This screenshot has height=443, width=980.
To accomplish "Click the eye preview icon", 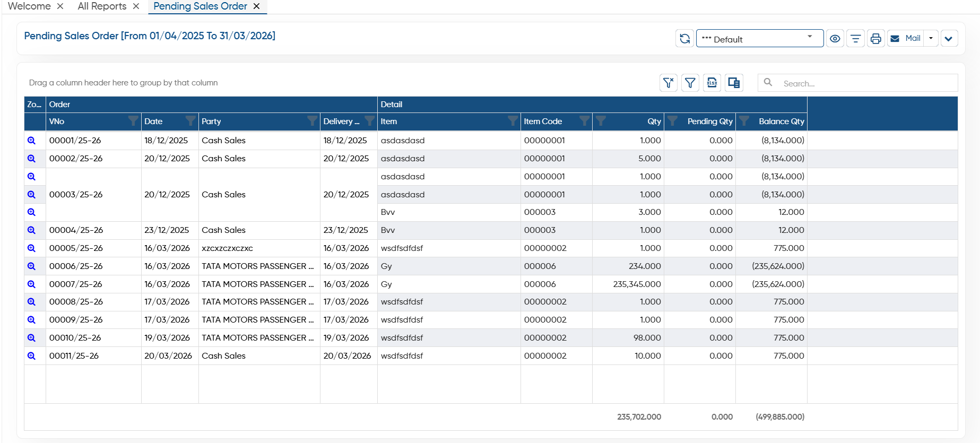I will (x=835, y=38).
